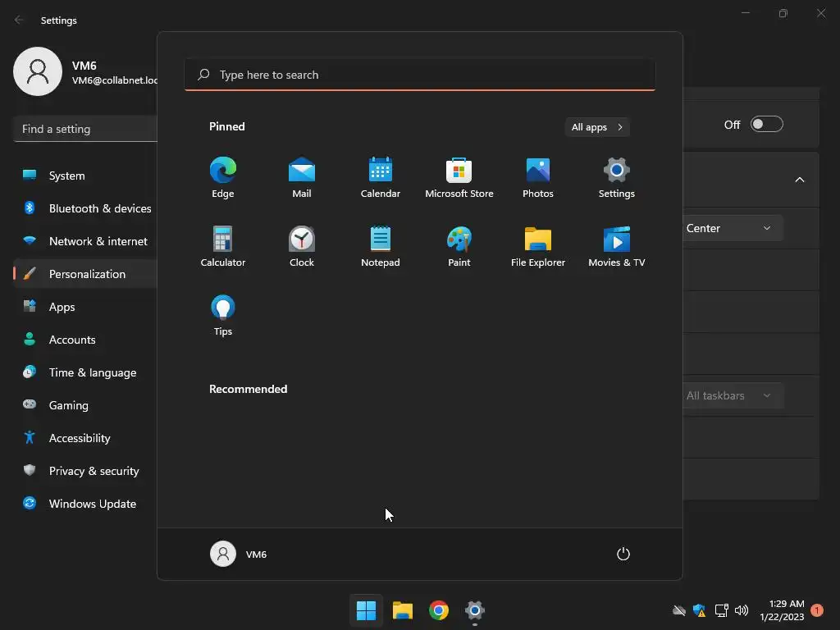Show All apps list
The image size is (840, 630).
pyautogui.click(x=597, y=127)
